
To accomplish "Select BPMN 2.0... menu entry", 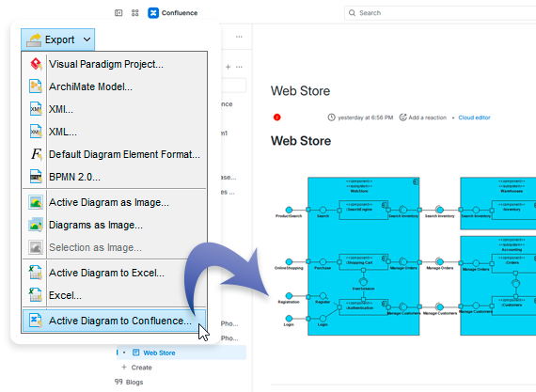I will click(115, 177).
